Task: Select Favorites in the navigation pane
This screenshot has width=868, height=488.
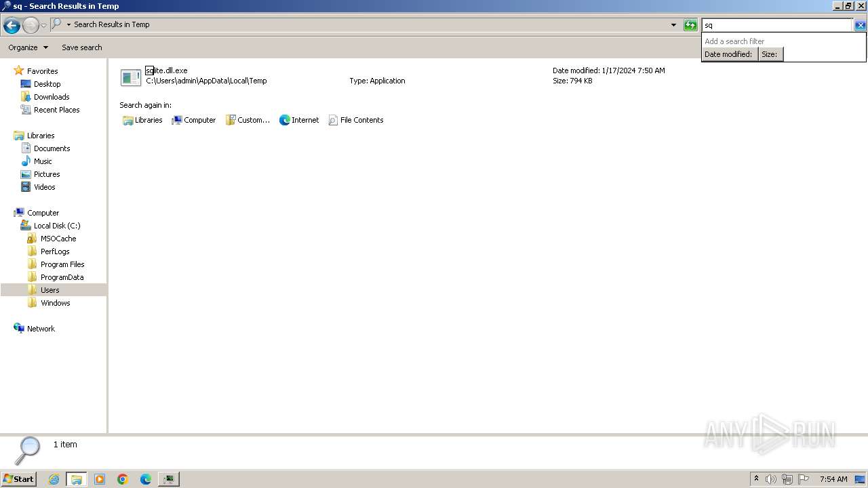Action: click(x=42, y=71)
